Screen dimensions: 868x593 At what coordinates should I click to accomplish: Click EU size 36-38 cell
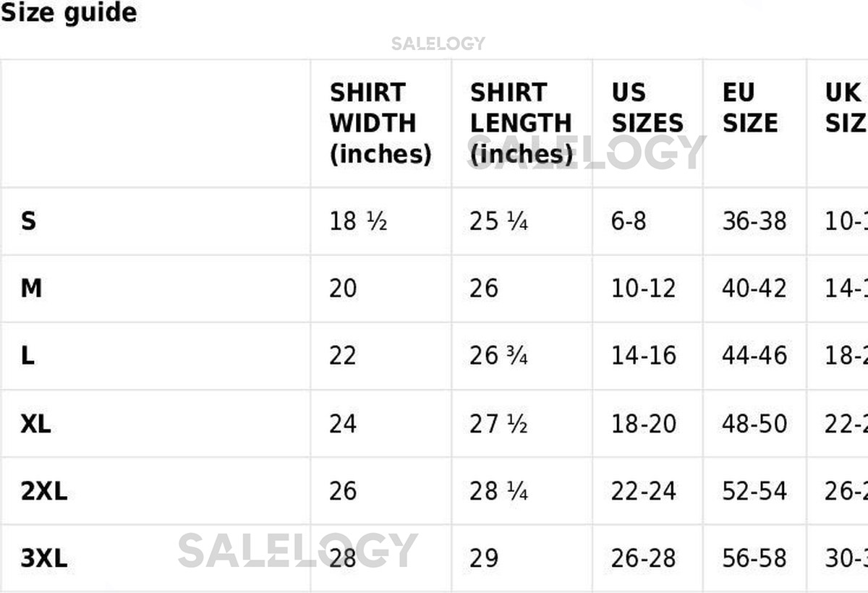pos(754,221)
